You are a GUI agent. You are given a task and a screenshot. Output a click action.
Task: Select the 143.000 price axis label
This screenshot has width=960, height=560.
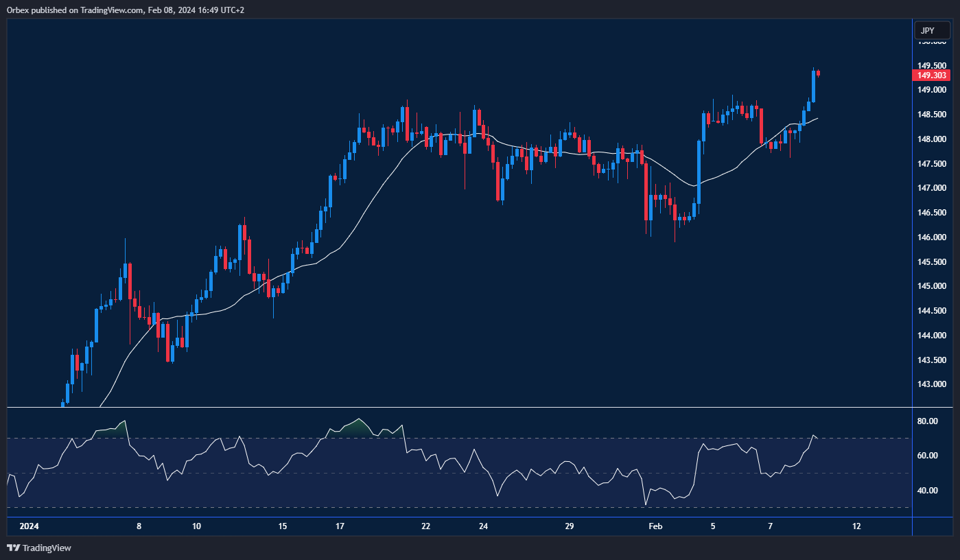(932, 384)
